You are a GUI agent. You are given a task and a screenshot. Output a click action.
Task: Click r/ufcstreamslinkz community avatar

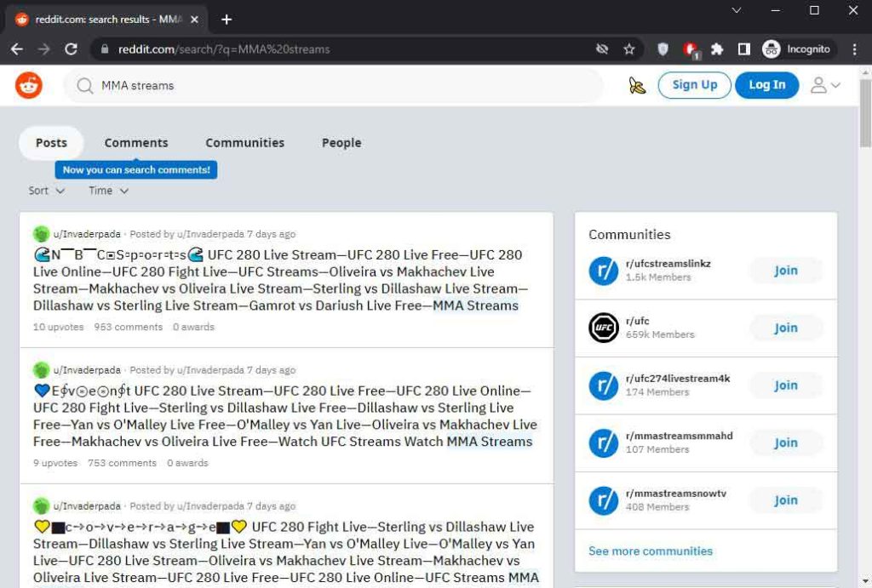[604, 271]
